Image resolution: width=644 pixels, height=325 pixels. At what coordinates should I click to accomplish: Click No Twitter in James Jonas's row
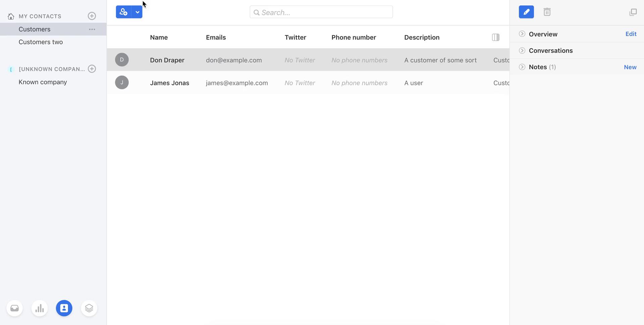[300, 83]
